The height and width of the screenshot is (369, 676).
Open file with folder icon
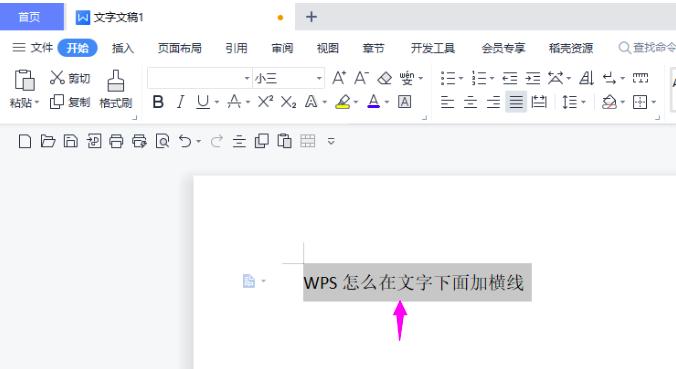[48, 141]
